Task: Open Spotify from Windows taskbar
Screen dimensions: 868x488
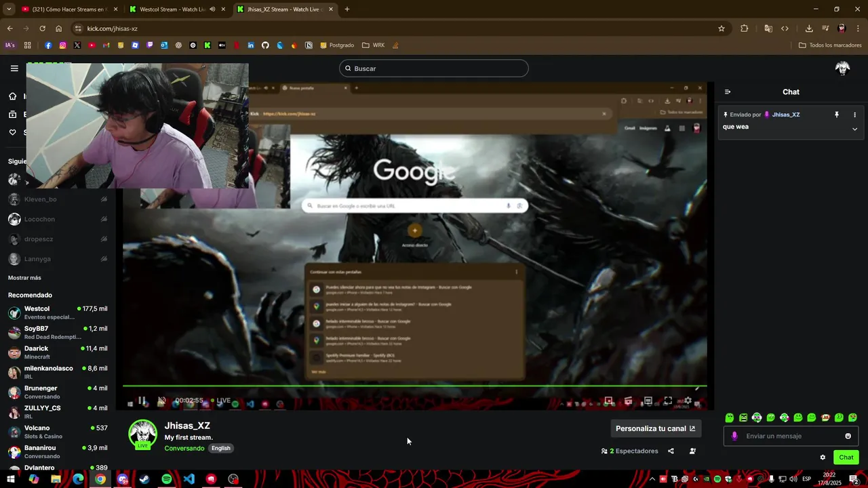Action: tap(167, 479)
